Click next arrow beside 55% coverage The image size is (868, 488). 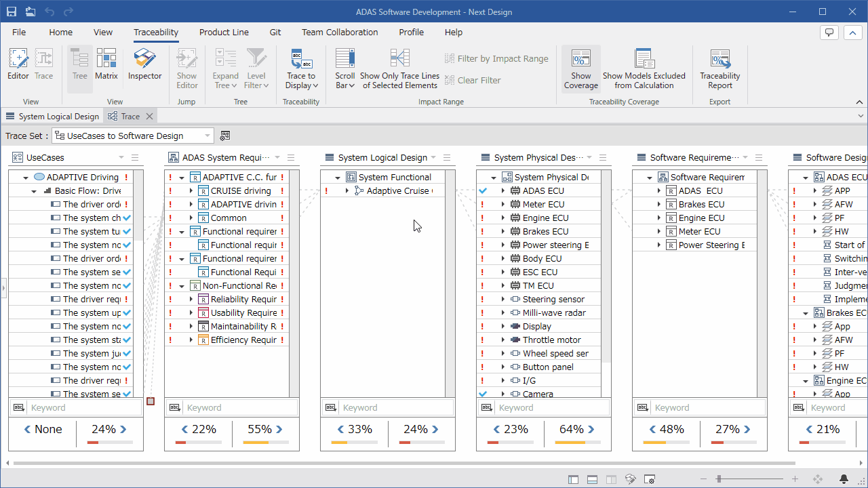click(279, 429)
